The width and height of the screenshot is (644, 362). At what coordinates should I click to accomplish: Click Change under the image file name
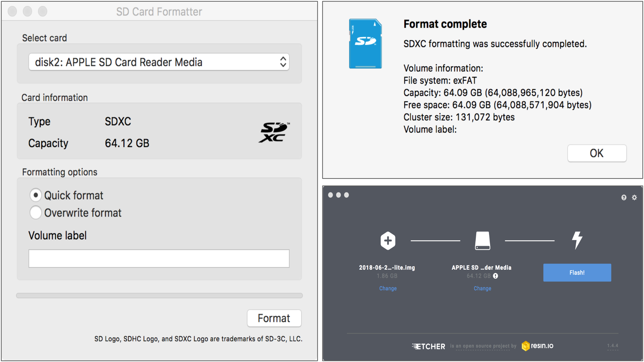[388, 288]
